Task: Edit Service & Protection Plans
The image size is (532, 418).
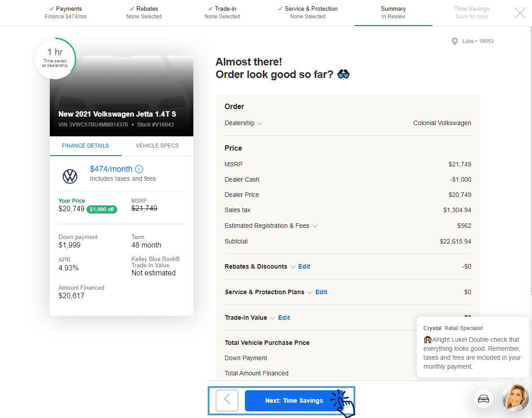Action: pyautogui.click(x=321, y=292)
